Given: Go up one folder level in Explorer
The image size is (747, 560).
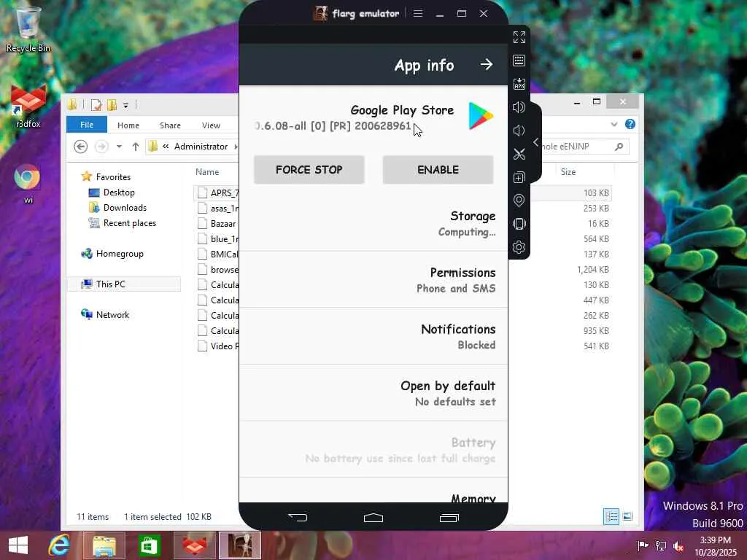Looking at the screenshot, I should pyautogui.click(x=136, y=147).
